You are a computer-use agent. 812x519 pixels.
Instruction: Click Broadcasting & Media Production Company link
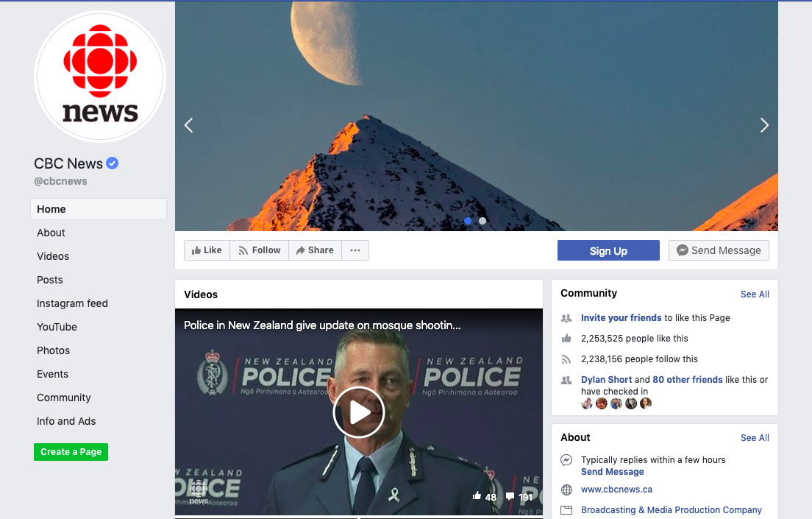671,510
